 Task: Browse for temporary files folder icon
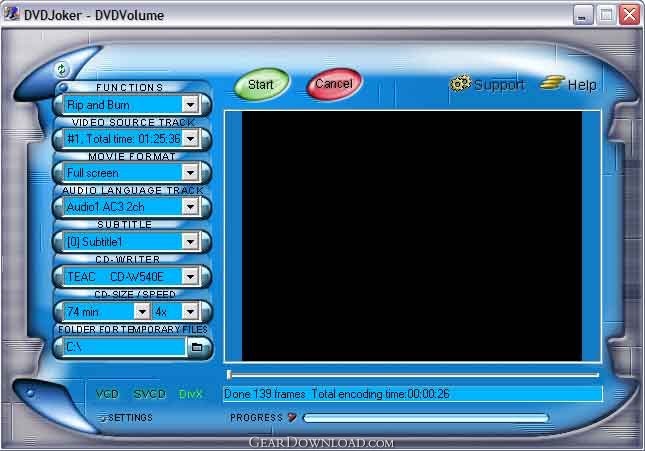click(x=197, y=347)
